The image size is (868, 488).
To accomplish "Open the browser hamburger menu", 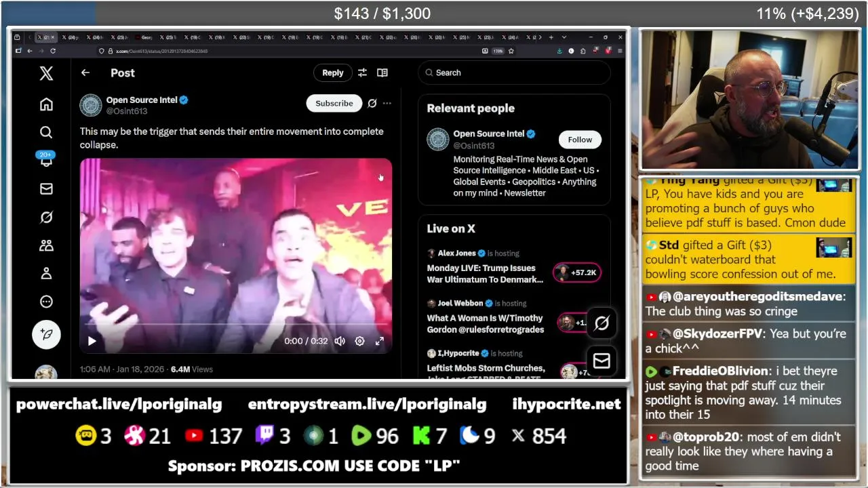I will [620, 51].
